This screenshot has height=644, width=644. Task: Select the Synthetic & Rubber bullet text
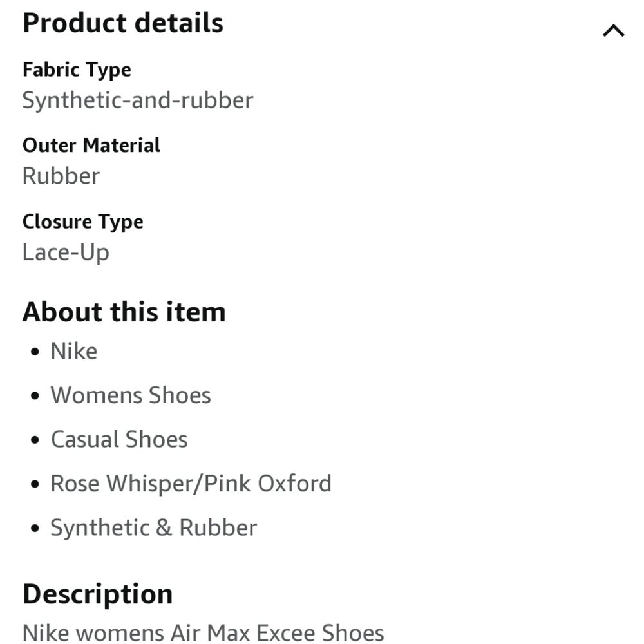pos(154,527)
